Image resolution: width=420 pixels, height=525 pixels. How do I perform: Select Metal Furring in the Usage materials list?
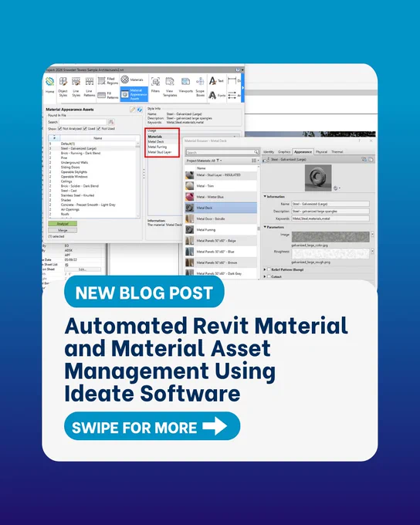(x=157, y=147)
